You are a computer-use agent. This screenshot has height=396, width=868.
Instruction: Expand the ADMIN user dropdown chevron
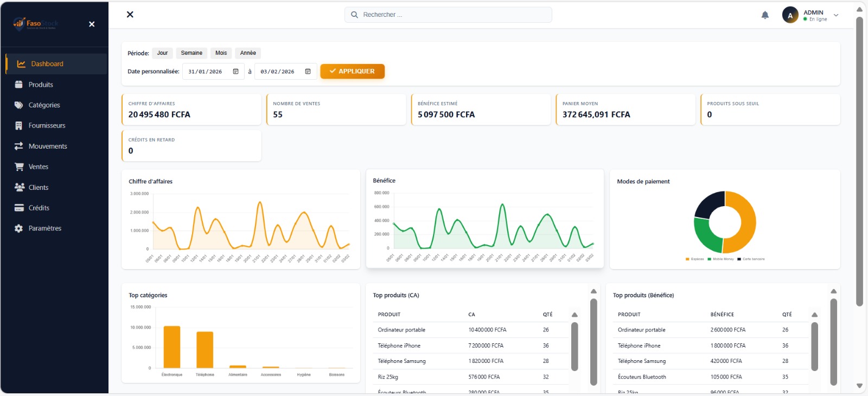(x=836, y=15)
